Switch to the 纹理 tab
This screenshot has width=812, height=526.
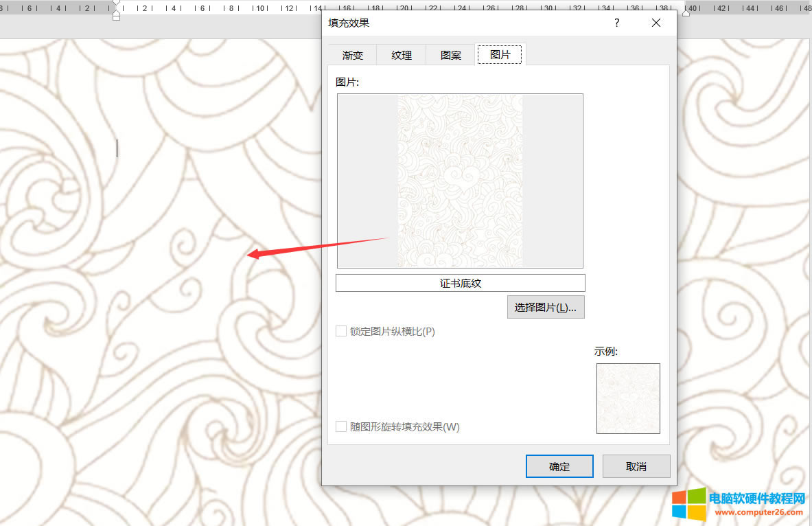[402, 55]
